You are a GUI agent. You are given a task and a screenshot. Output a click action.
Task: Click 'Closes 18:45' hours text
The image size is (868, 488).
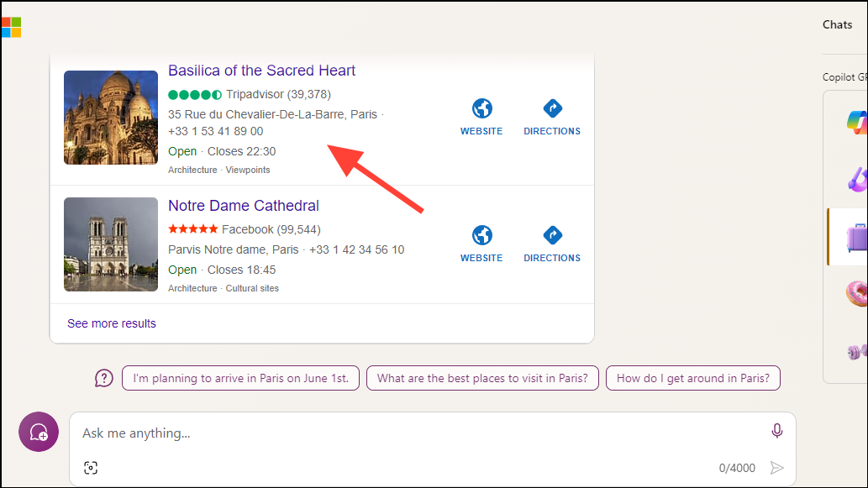coord(241,270)
